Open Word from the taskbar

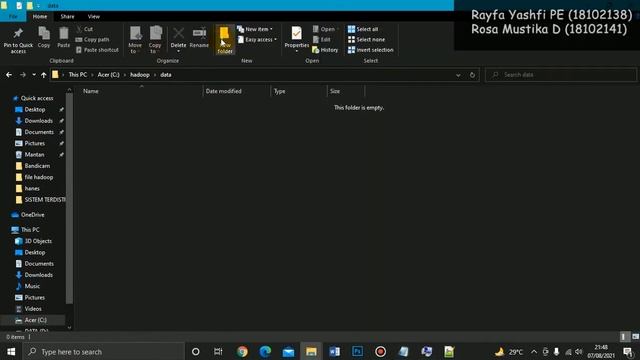[334, 351]
